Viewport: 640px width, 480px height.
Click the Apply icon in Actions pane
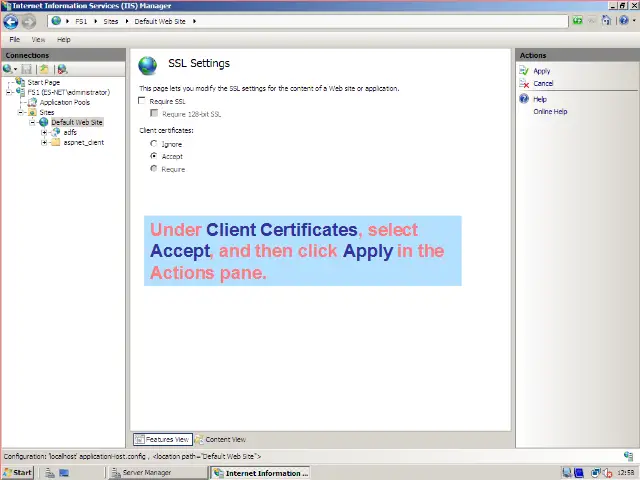(x=524, y=71)
